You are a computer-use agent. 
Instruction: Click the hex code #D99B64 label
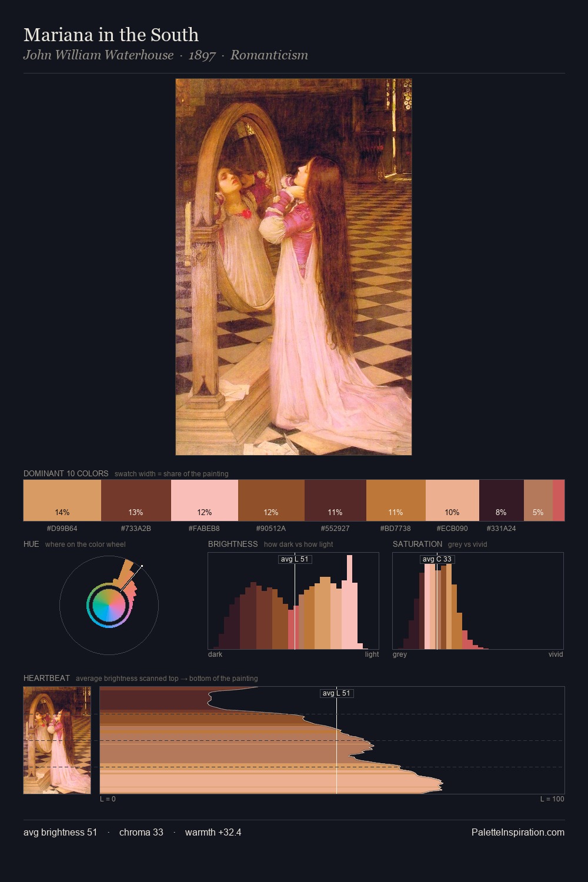(62, 529)
